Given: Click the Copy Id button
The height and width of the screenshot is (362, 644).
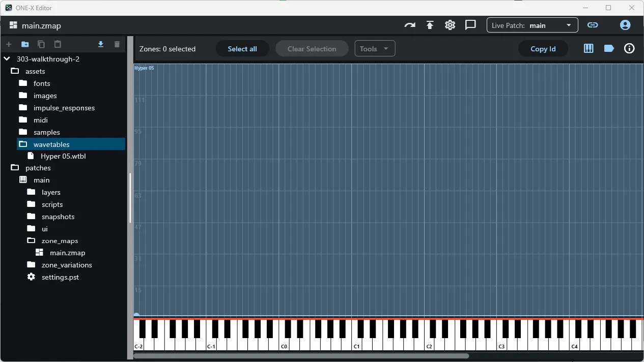Looking at the screenshot, I should coord(543,49).
